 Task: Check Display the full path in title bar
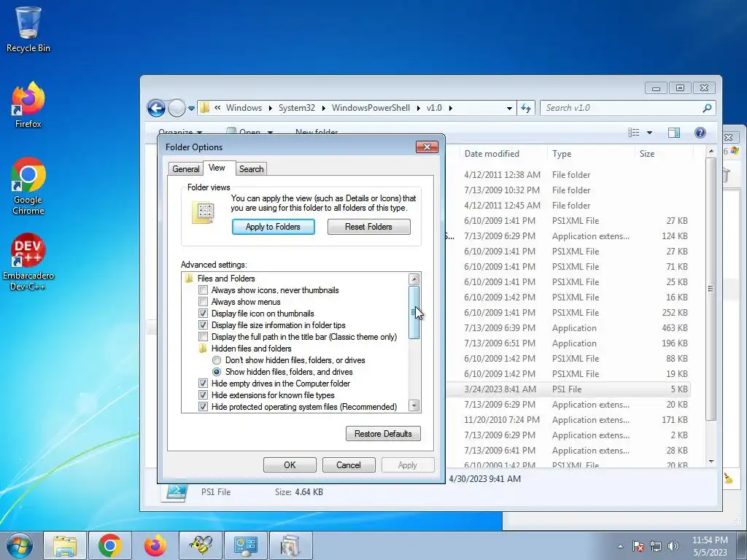[203, 337]
